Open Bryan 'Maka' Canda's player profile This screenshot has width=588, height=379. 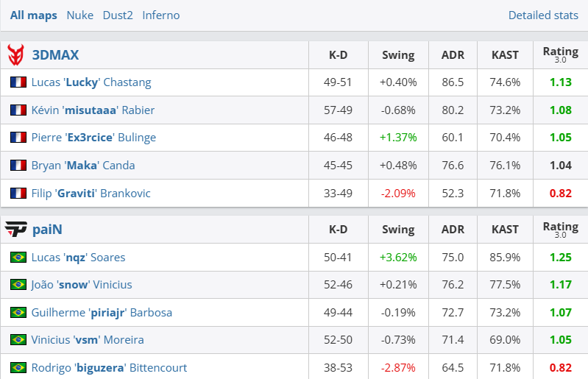click(x=83, y=166)
